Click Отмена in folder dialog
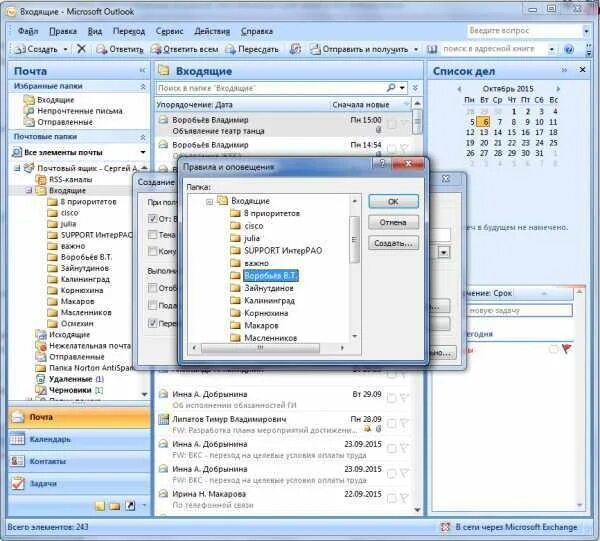 pyautogui.click(x=393, y=222)
